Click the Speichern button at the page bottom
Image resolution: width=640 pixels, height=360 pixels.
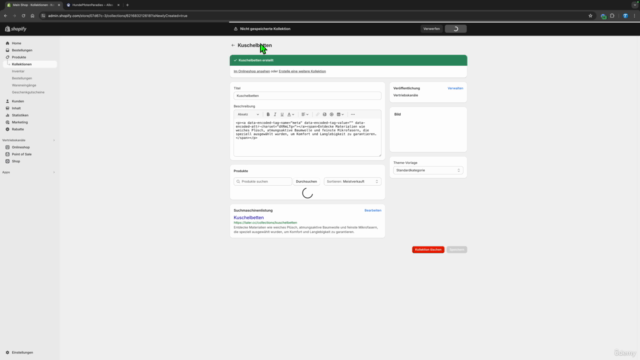tap(457, 249)
